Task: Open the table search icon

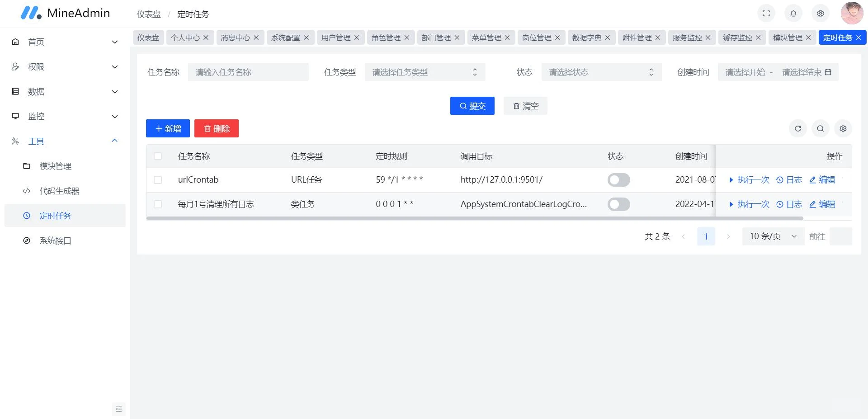Action: (x=820, y=128)
